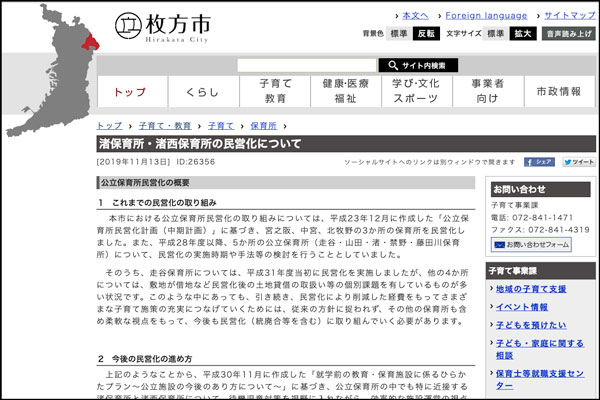Open the トップ navigation tab
Screen dimensions: 600x400
[x=130, y=91]
